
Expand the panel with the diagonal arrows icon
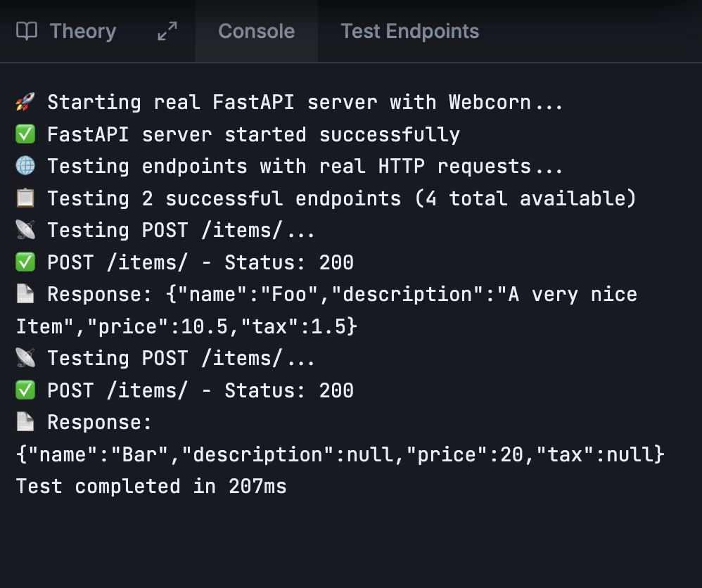point(167,32)
